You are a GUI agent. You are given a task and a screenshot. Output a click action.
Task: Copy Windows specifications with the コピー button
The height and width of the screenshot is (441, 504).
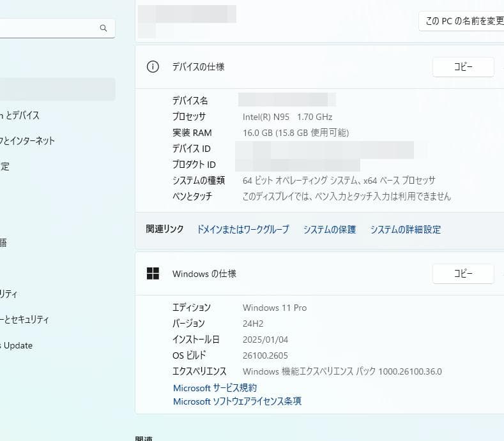point(463,274)
